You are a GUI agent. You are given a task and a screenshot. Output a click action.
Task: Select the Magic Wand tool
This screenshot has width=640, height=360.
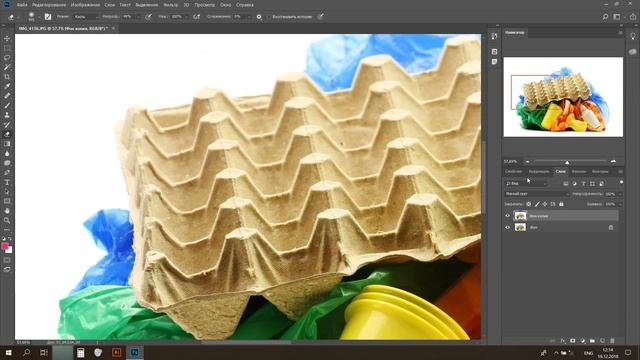click(7, 67)
